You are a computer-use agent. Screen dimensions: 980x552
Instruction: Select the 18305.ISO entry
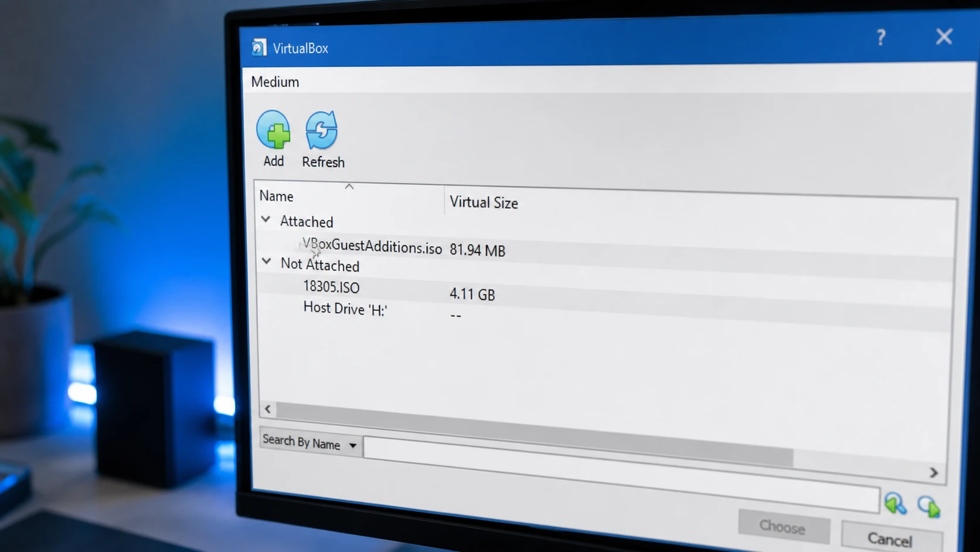pyautogui.click(x=331, y=287)
